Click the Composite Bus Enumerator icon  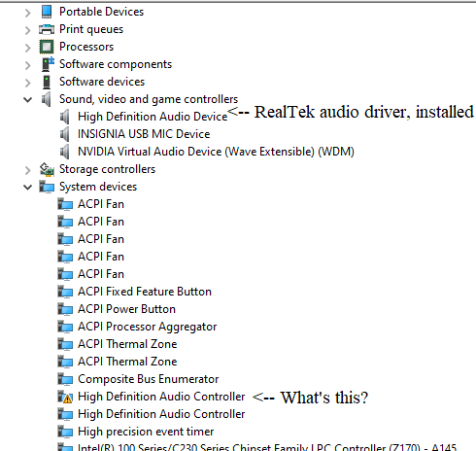tap(65, 379)
